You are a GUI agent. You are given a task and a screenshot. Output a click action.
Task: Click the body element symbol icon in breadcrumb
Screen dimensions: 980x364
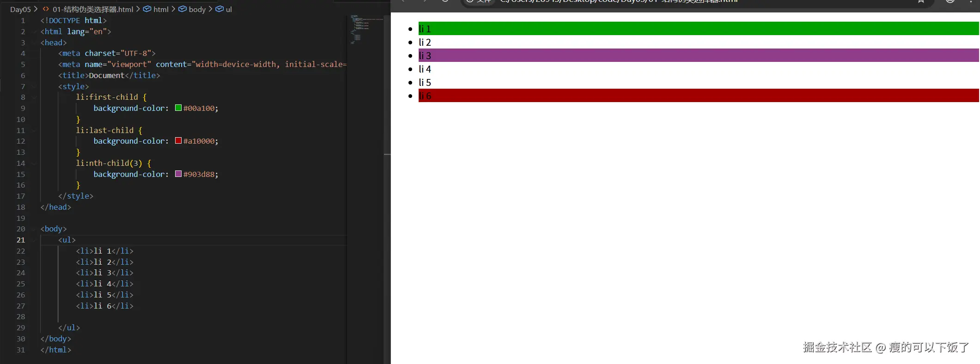(183, 9)
